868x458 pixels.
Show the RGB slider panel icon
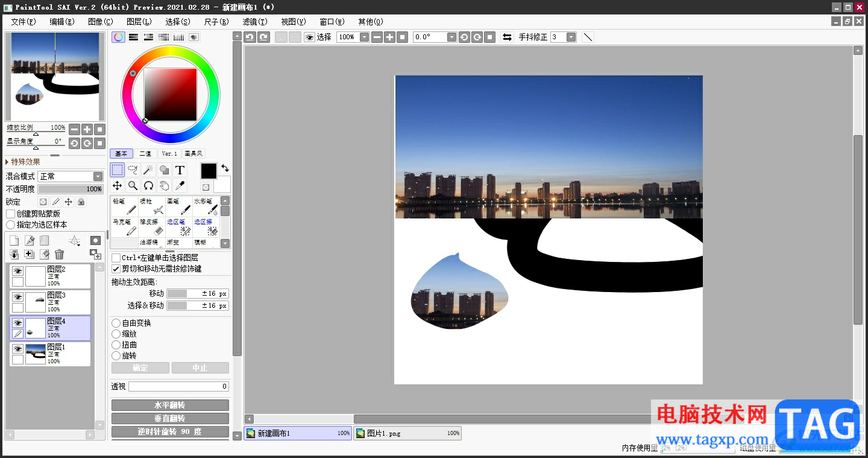tap(134, 37)
